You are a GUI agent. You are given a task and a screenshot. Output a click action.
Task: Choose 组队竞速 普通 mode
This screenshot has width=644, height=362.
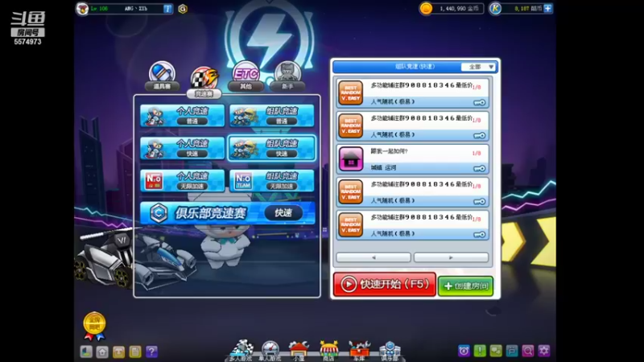(272, 115)
